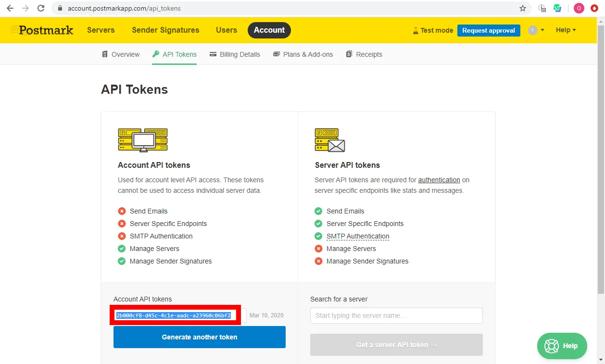Click the browser address bar URL
The height and width of the screenshot is (364, 605).
124,8
